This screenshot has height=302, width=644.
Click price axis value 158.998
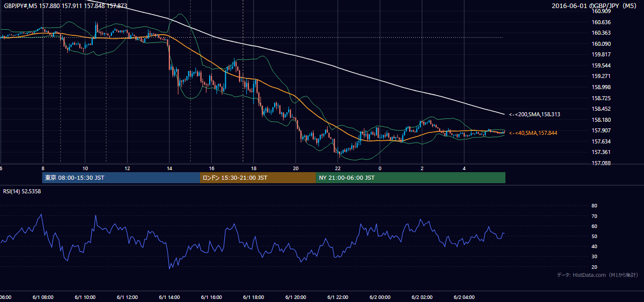[x=602, y=87]
